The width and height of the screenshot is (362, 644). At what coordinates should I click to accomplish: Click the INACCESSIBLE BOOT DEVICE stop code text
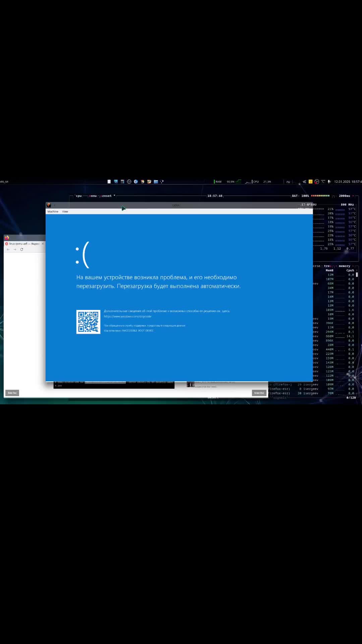point(137,331)
